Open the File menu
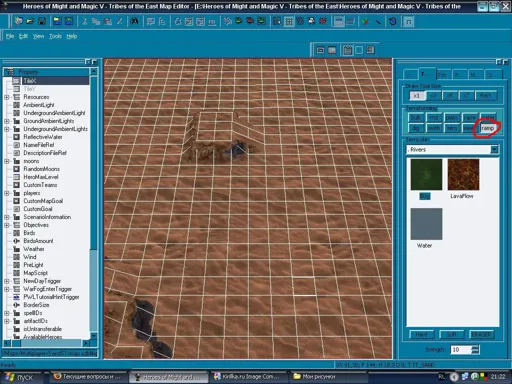This screenshot has height=384, width=512. tap(10, 36)
